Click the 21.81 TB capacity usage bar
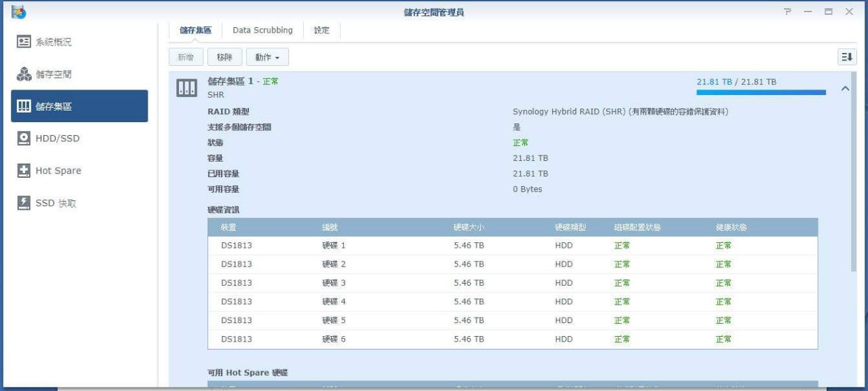The height and width of the screenshot is (391, 868). (761, 92)
